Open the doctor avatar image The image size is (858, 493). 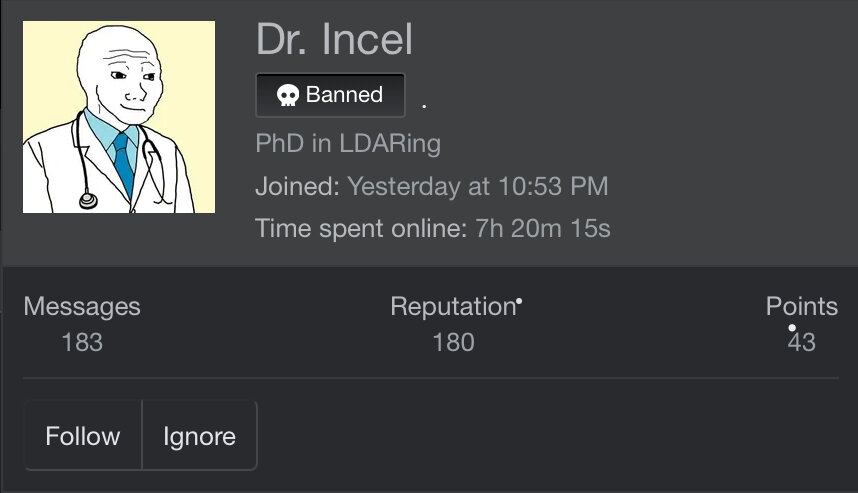119,116
